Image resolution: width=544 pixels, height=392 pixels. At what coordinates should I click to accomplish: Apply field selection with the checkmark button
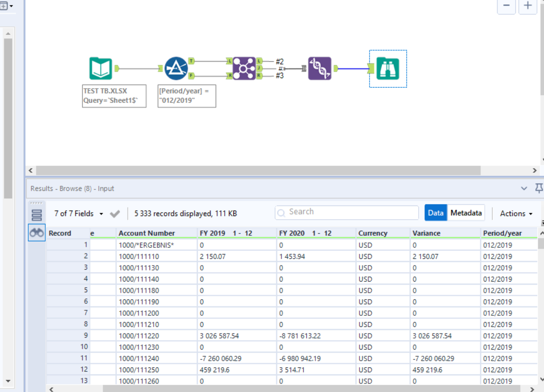115,213
